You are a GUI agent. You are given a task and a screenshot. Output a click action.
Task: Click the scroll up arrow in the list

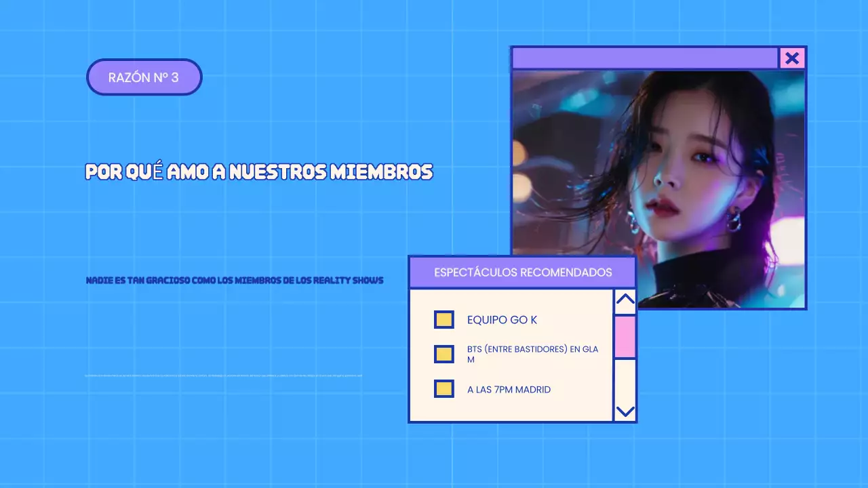625,300
